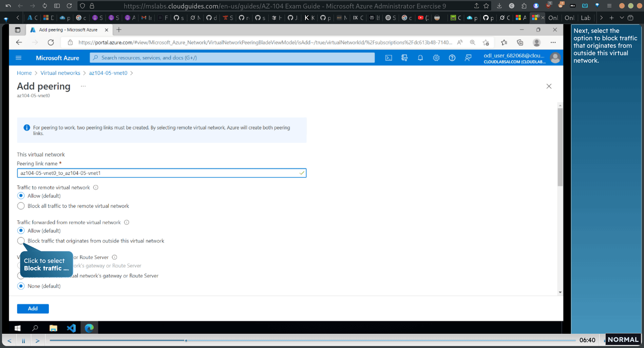
Task: Refresh the inner Edge browser page
Action: [x=51, y=42]
